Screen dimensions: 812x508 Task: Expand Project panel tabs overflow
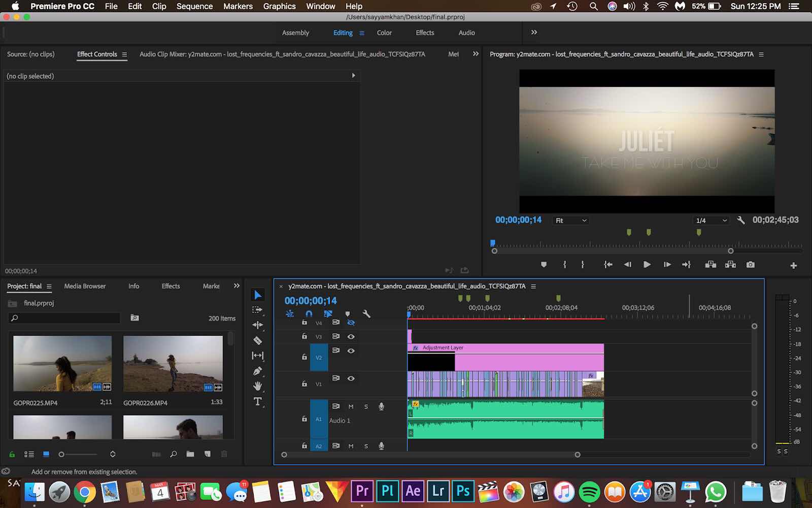click(236, 286)
